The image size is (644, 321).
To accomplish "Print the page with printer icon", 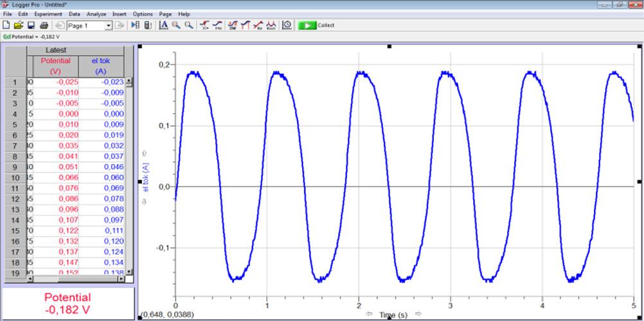I will point(44,25).
